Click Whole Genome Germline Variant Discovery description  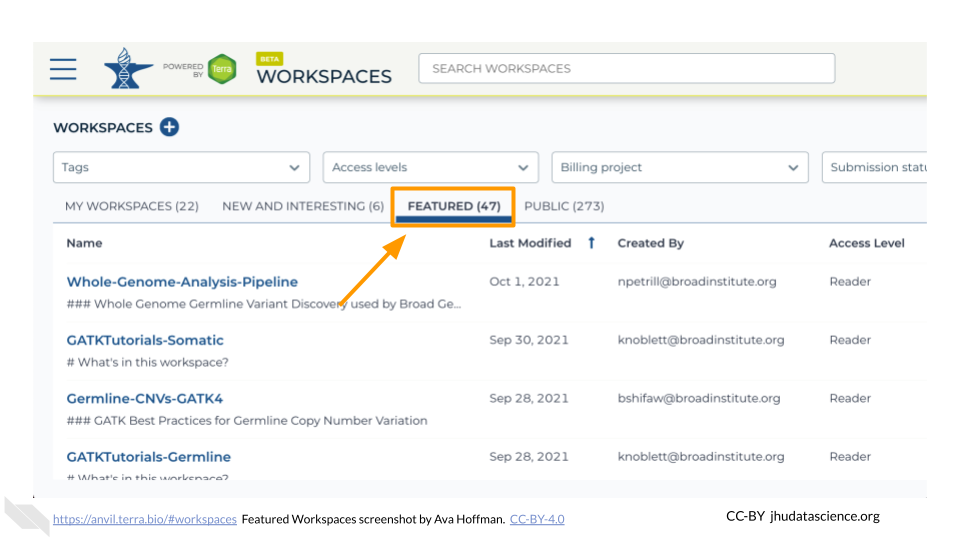[x=264, y=304]
